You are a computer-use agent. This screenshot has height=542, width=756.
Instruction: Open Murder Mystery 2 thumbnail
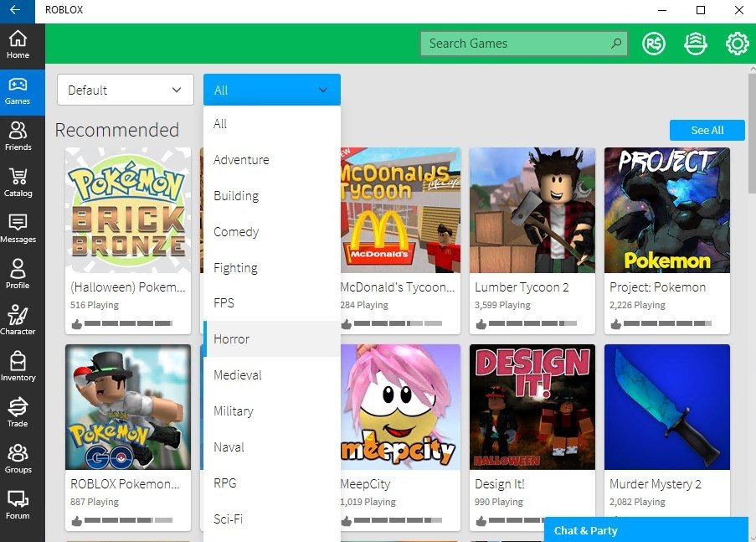pos(667,407)
